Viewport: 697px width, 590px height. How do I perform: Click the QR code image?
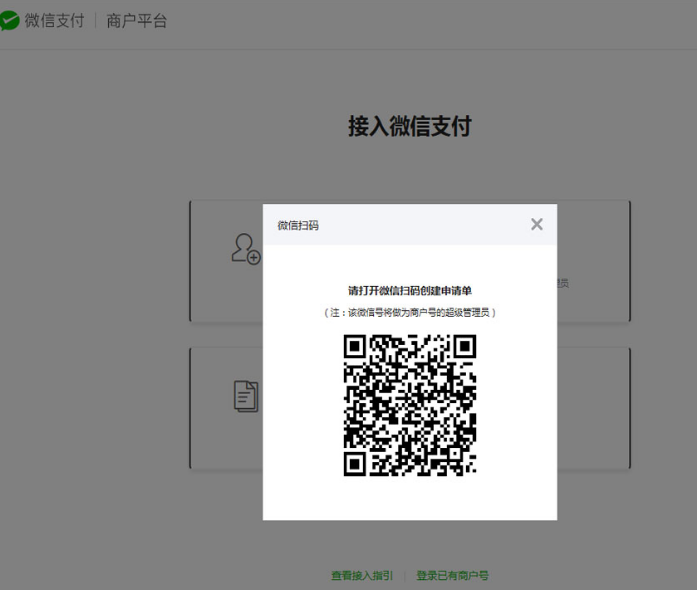[x=410, y=405]
